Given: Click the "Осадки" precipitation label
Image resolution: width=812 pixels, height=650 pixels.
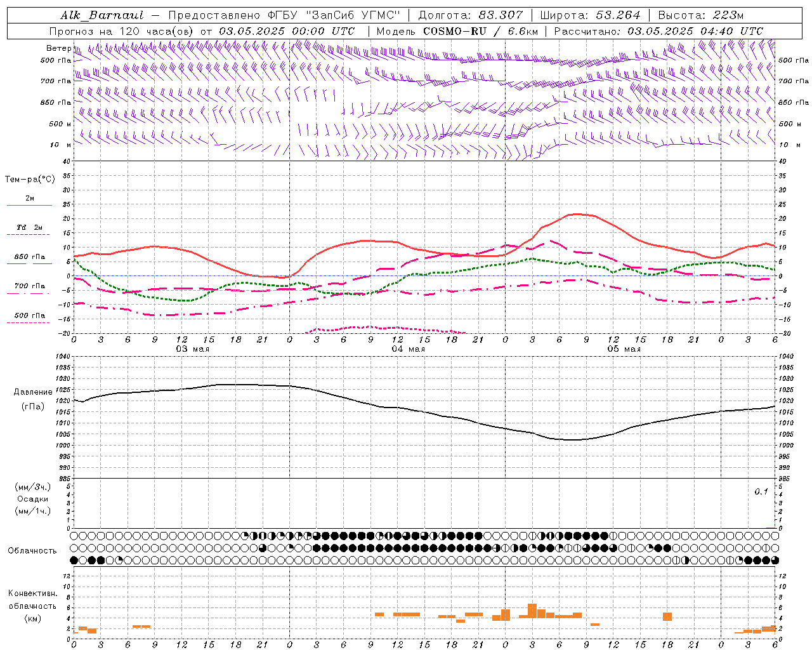Looking at the screenshot, I should 32,499.
